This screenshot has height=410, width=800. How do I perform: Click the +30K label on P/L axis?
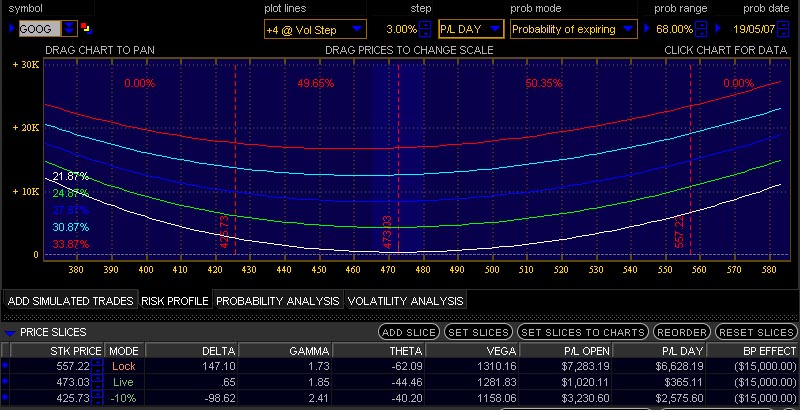coord(26,64)
